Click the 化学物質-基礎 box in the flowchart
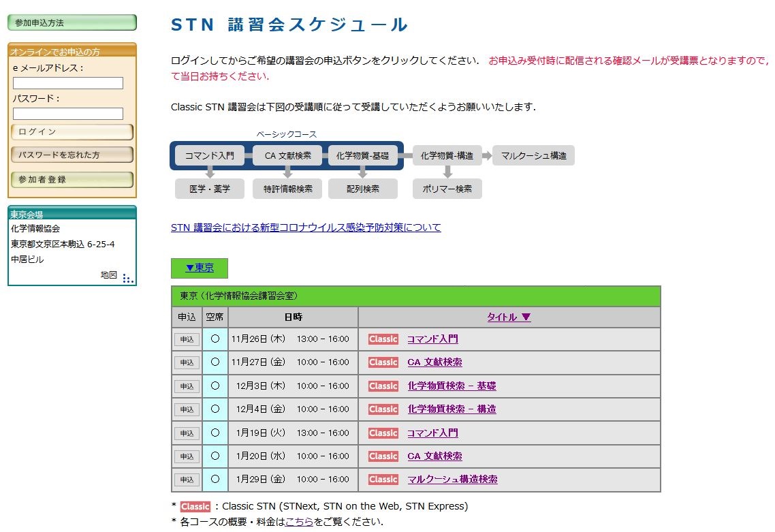This screenshot has width=775, height=532. [363, 156]
